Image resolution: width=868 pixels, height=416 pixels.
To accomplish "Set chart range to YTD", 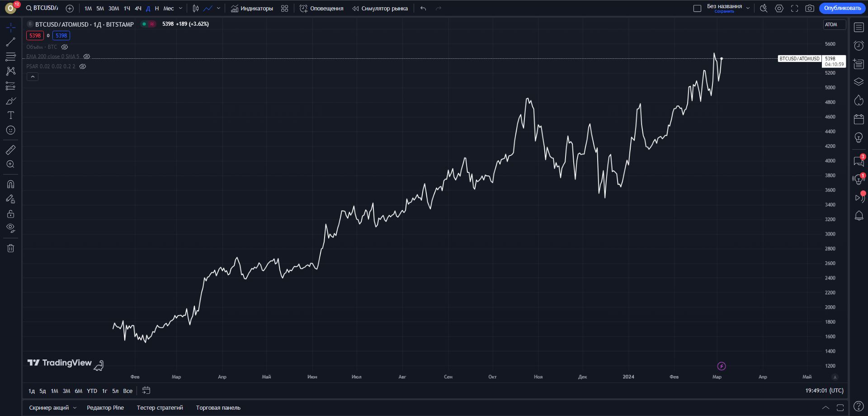I will pos(92,391).
